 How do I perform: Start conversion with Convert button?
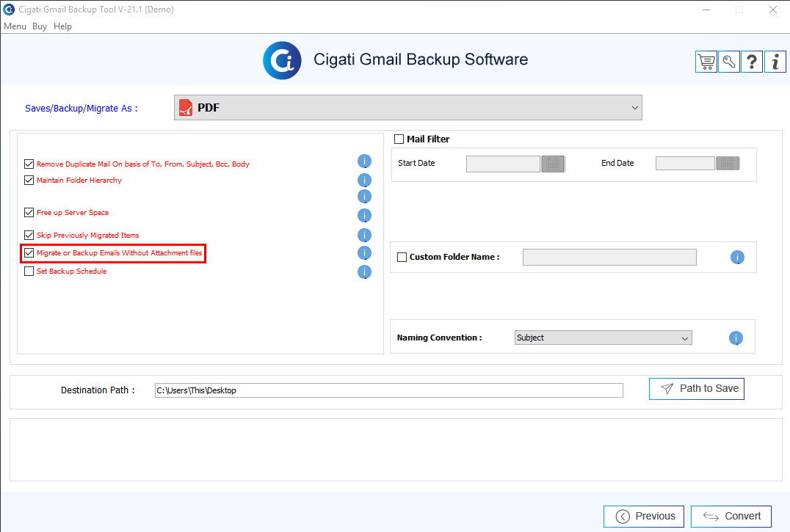731,517
